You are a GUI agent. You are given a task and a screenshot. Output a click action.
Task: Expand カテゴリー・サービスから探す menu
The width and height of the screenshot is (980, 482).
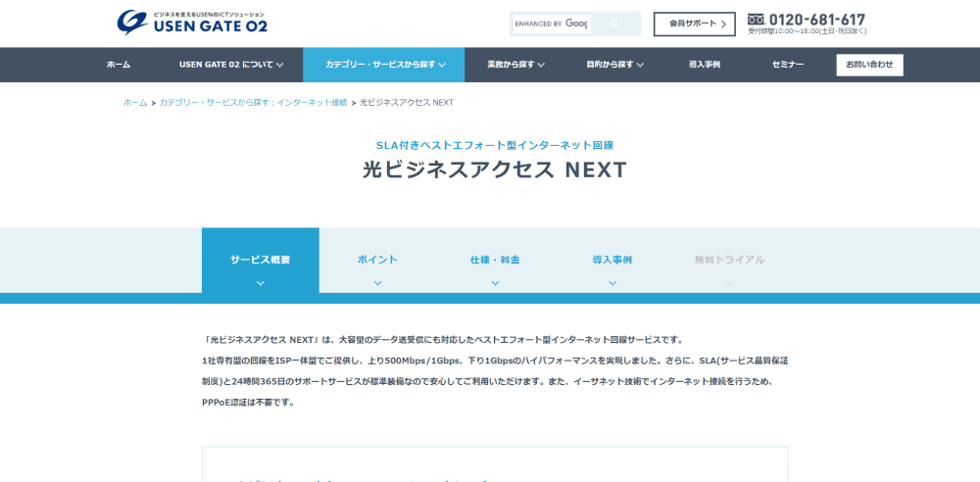point(384,65)
